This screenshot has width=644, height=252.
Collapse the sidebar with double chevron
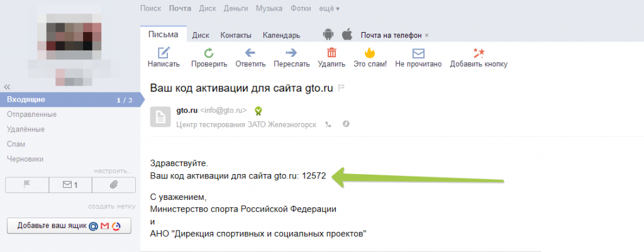(x=7, y=87)
